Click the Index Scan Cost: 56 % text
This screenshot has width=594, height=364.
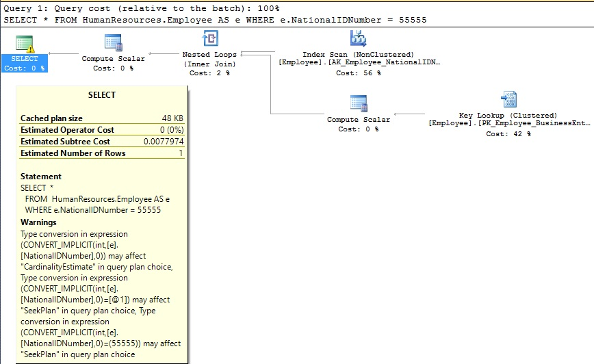click(x=359, y=73)
